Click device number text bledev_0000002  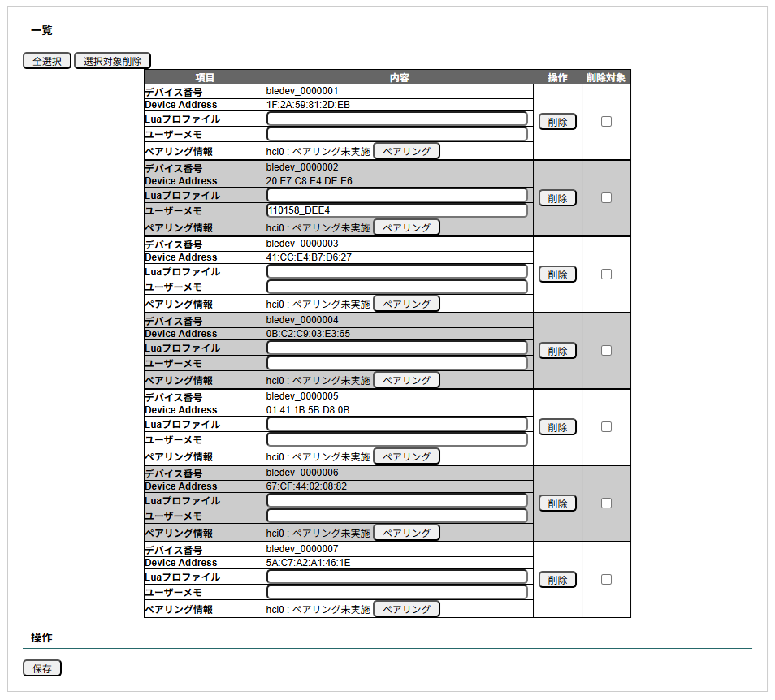click(x=302, y=167)
